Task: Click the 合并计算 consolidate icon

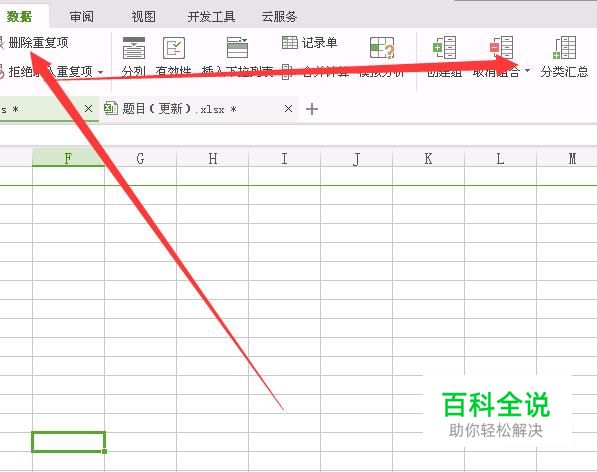Action: tap(287, 72)
